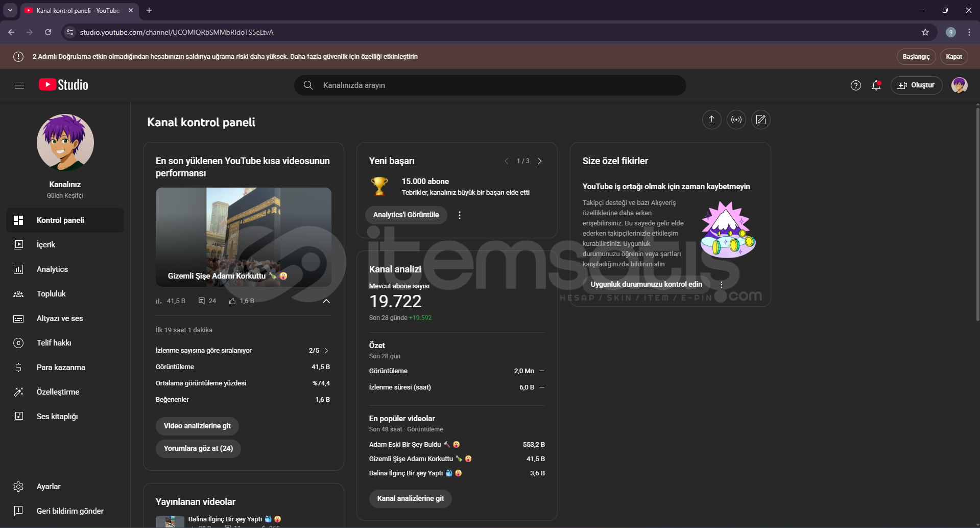Viewport: 980px width, 528px height.
Task: Click the go live broadcast icon
Action: click(736, 120)
